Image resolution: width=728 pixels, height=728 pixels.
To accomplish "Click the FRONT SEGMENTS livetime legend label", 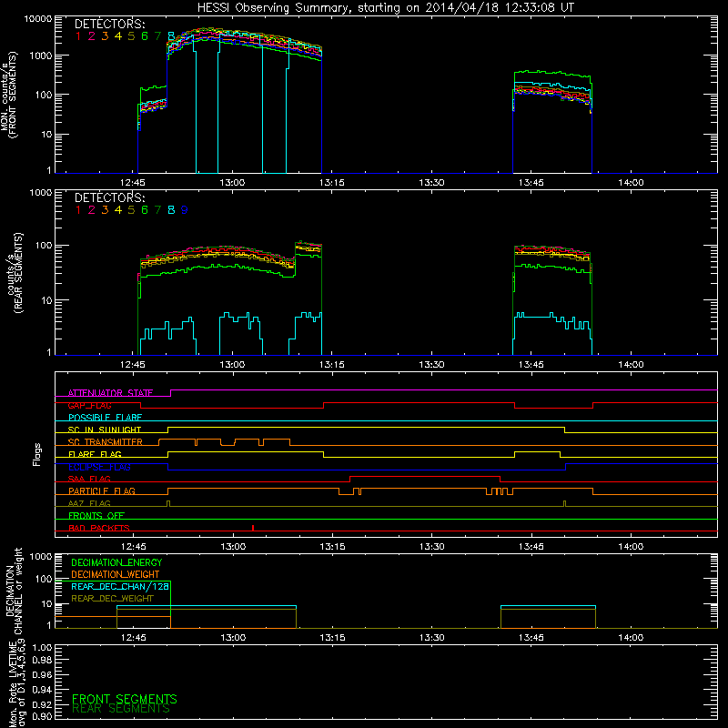I will pyautogui.click(x=125, y=699).
